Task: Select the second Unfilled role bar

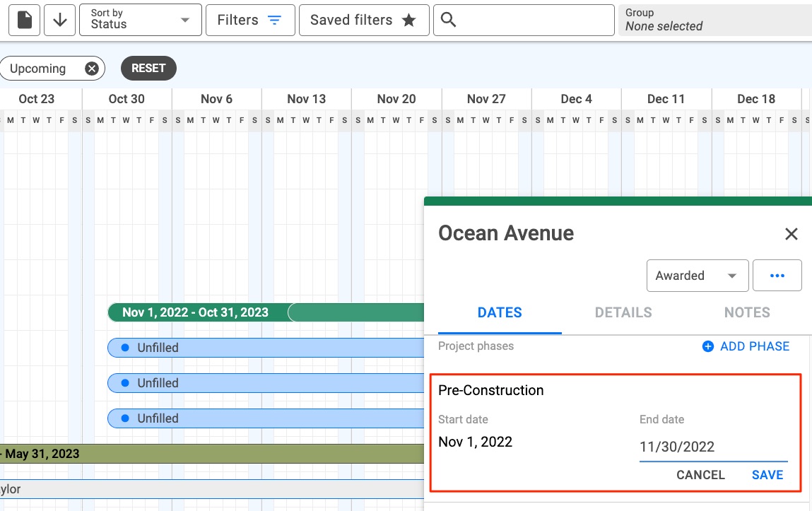Action: (266, 383)
